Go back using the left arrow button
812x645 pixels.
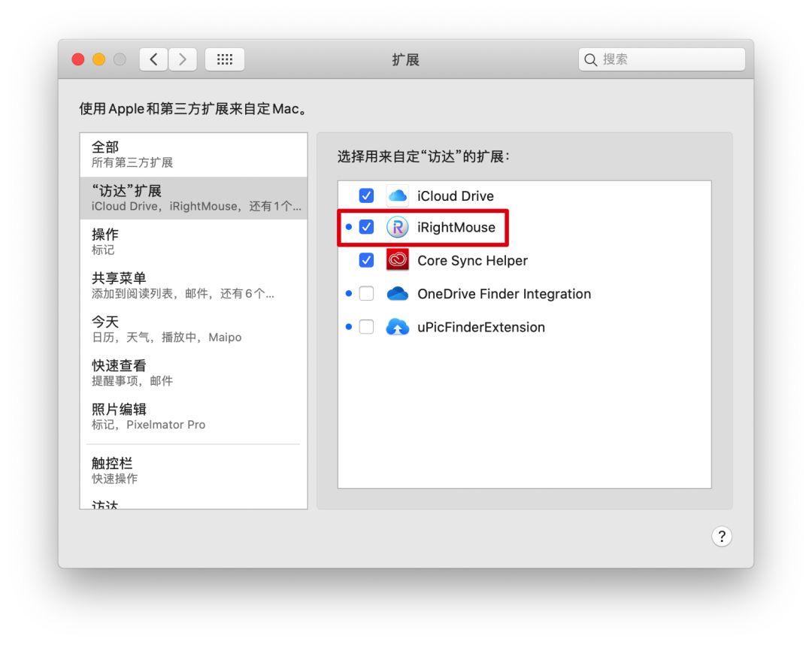pos(153,59)
